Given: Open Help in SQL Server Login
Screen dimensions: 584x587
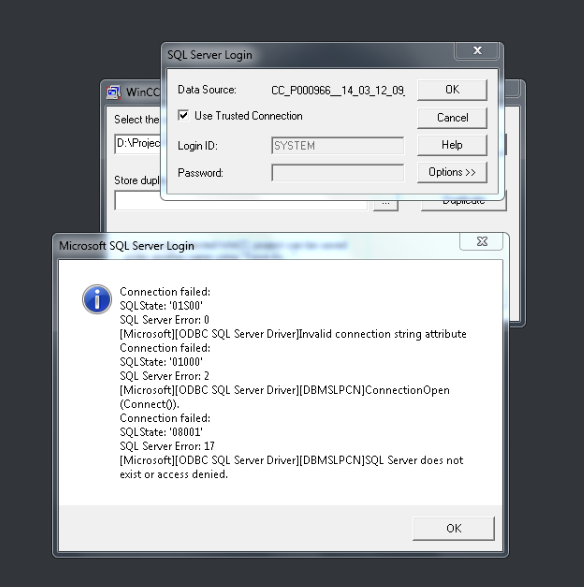Looking at the screenshot, I should pyautogui.click(x=452, y=145).
